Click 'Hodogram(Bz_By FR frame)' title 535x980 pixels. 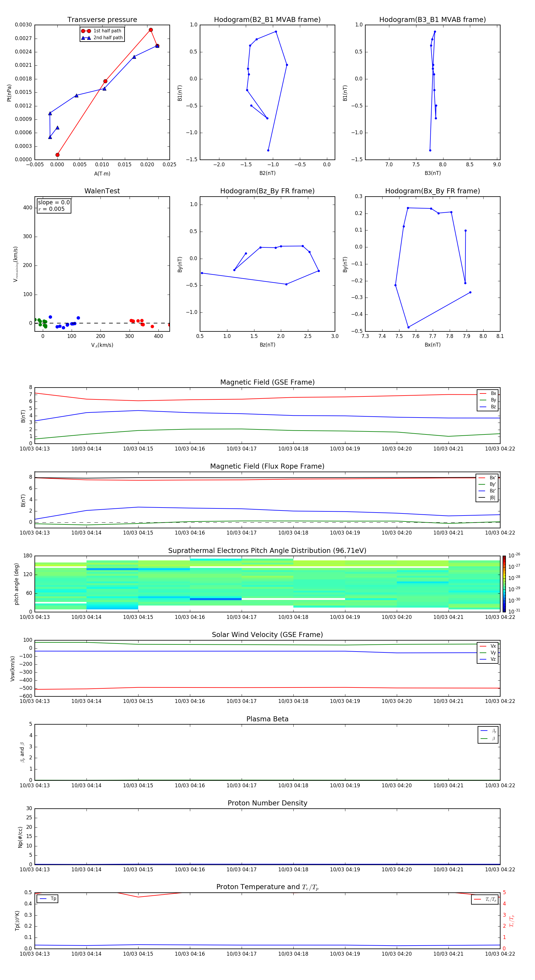tap(267, 191)
